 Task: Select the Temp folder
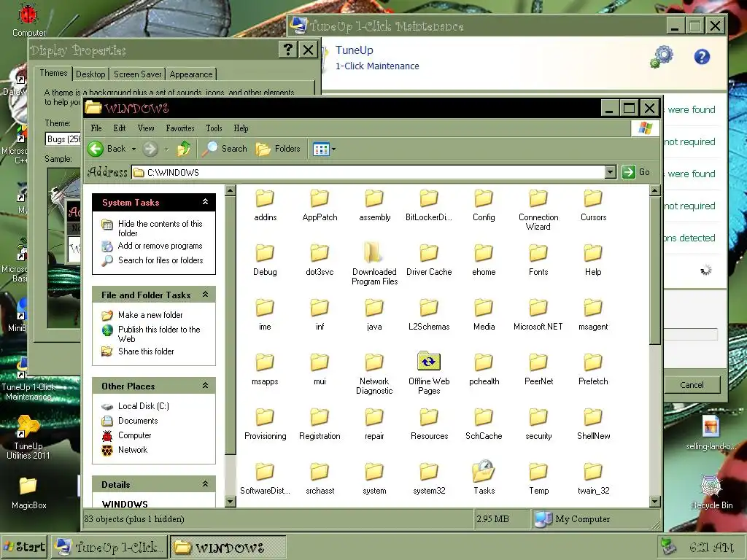click(x=538, y=479)
